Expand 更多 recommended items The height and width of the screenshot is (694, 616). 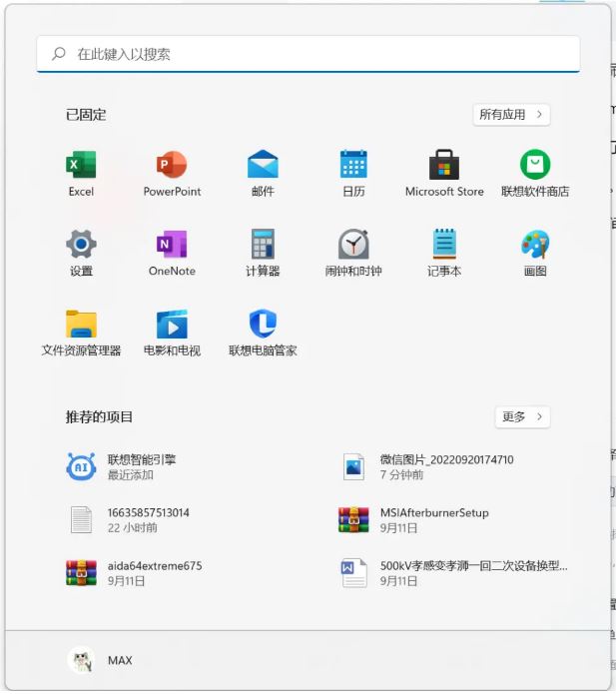pos(522,417)
